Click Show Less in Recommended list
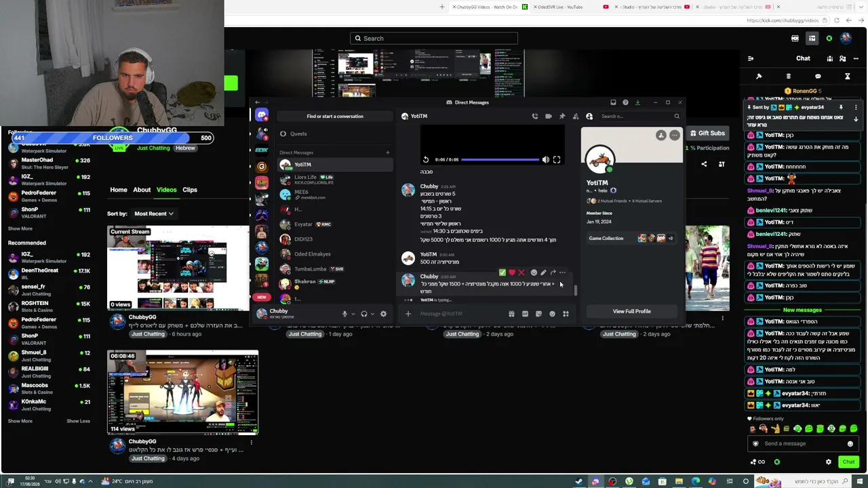 coord(78,421)
